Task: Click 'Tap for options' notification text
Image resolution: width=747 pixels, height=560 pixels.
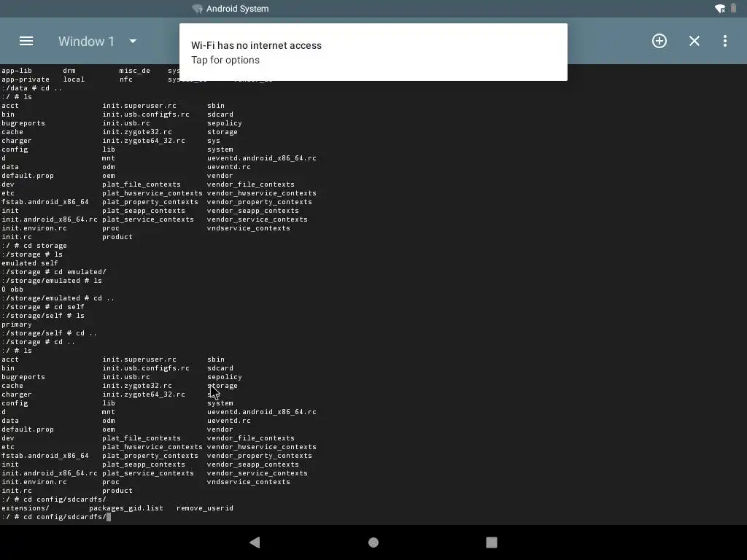Action: click(x=225, y=60)
